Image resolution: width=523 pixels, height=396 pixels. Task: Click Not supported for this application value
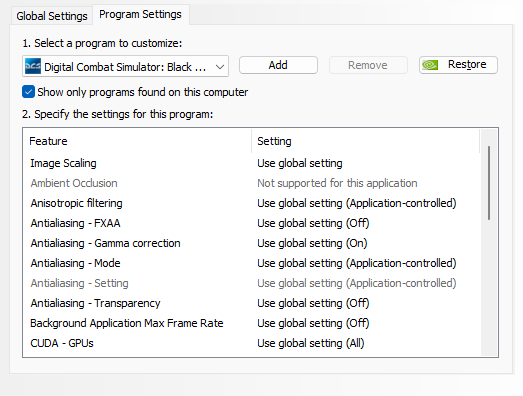coord(337,183)
